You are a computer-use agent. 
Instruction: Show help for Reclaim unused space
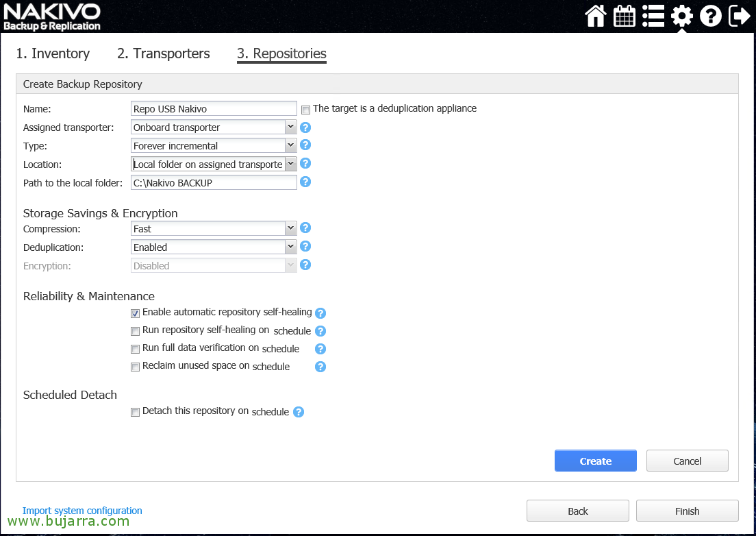pos(320,367)
